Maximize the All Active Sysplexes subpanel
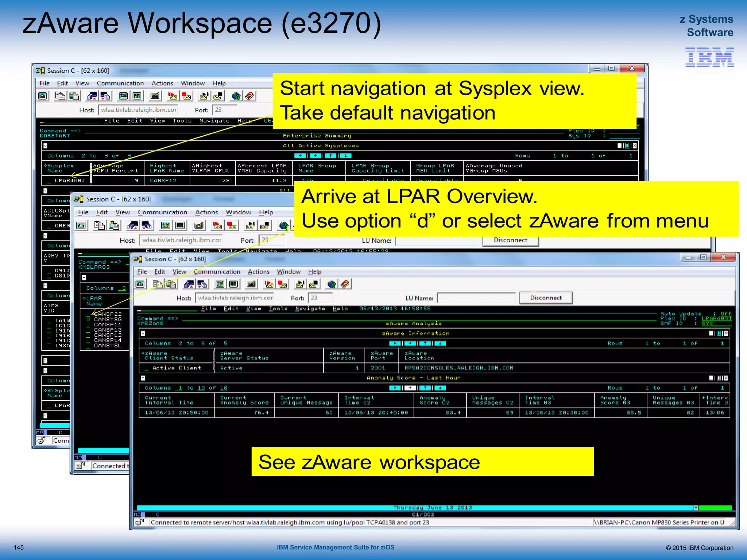 (x=627, y=146)
